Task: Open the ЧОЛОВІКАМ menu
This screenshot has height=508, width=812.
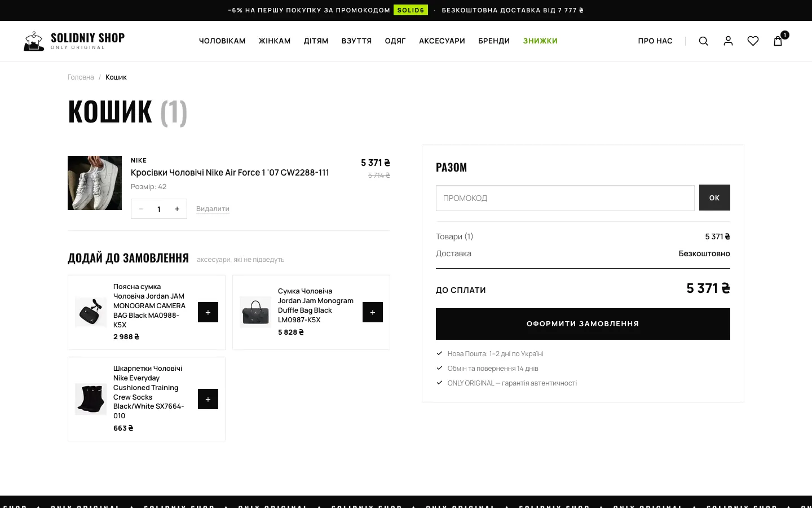Action: (222, 41)
